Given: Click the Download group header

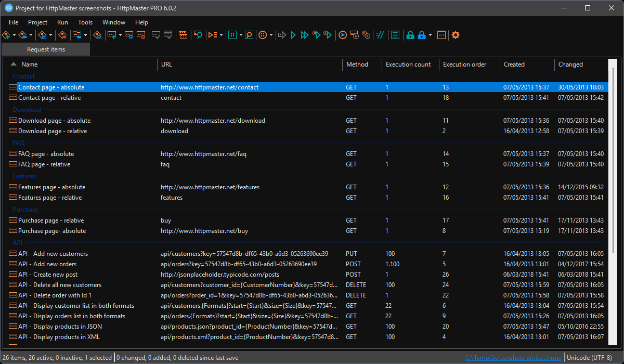Looking at the screenshot, I should (x=27, y=110).
